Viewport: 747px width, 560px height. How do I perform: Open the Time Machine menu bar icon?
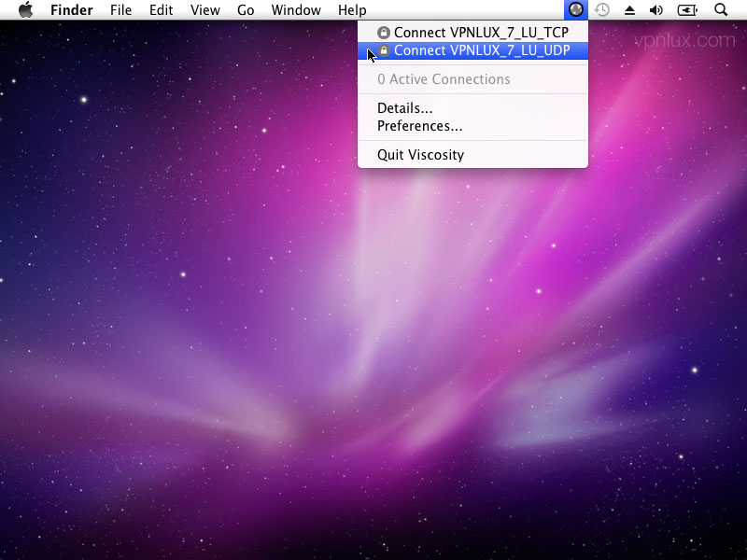(602, 10)
